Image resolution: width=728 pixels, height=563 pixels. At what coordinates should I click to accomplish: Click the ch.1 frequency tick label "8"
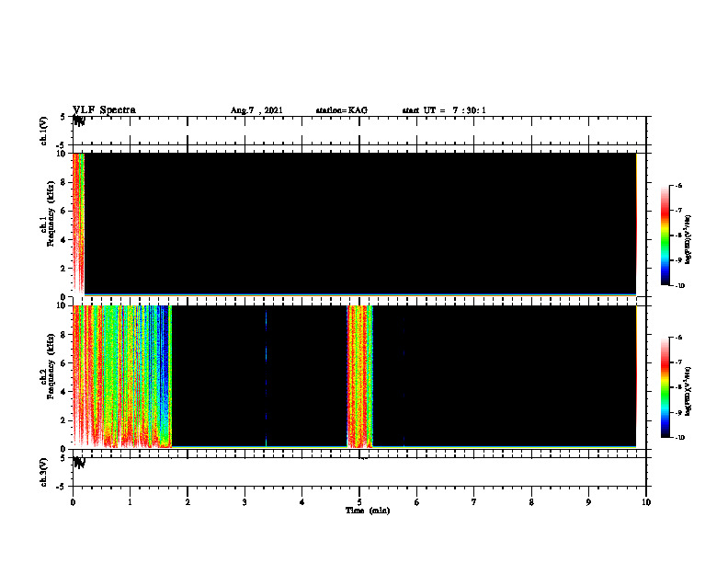click(x=64, y=182)
